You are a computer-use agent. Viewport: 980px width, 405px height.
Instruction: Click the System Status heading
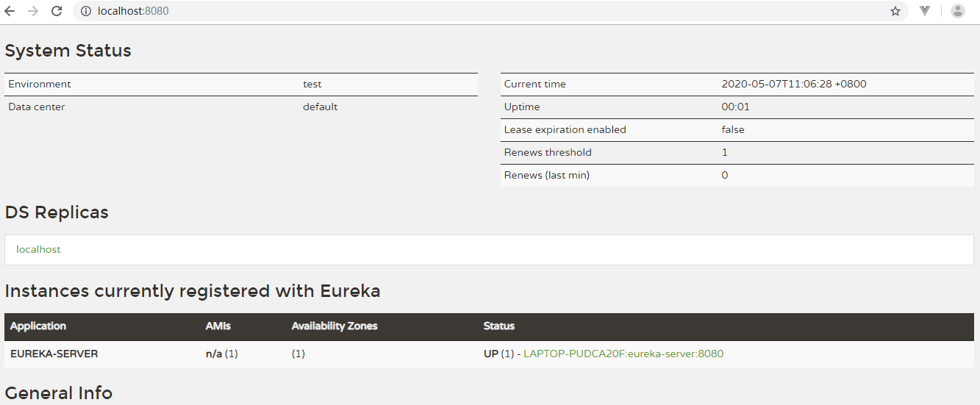click(x=68, y=51)
